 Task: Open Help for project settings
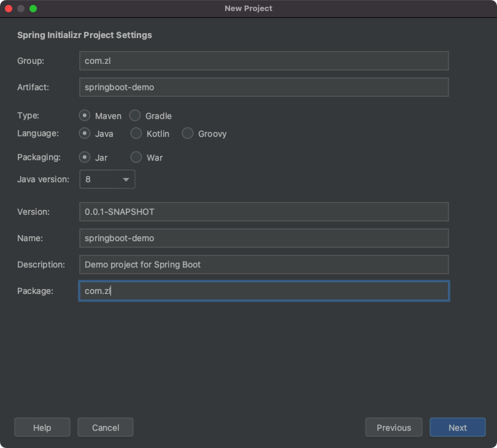pyautogui.click(x=42, y=427)
